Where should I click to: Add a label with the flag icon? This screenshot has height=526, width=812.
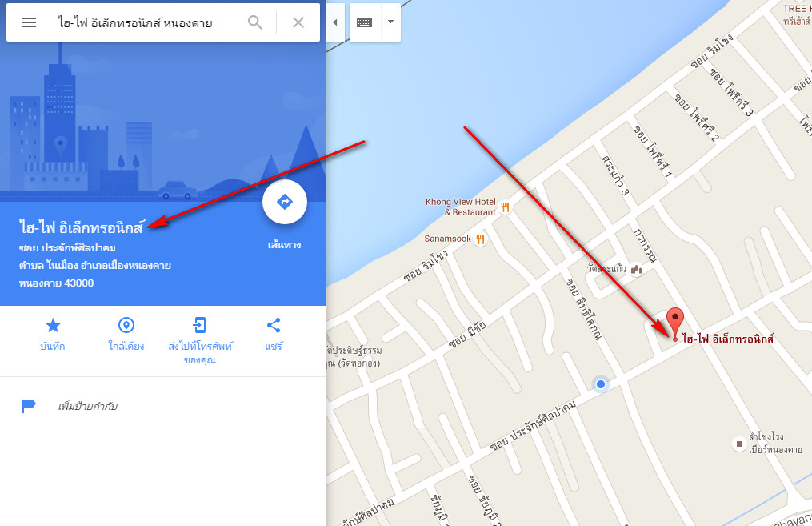click(x=29, y=406)
